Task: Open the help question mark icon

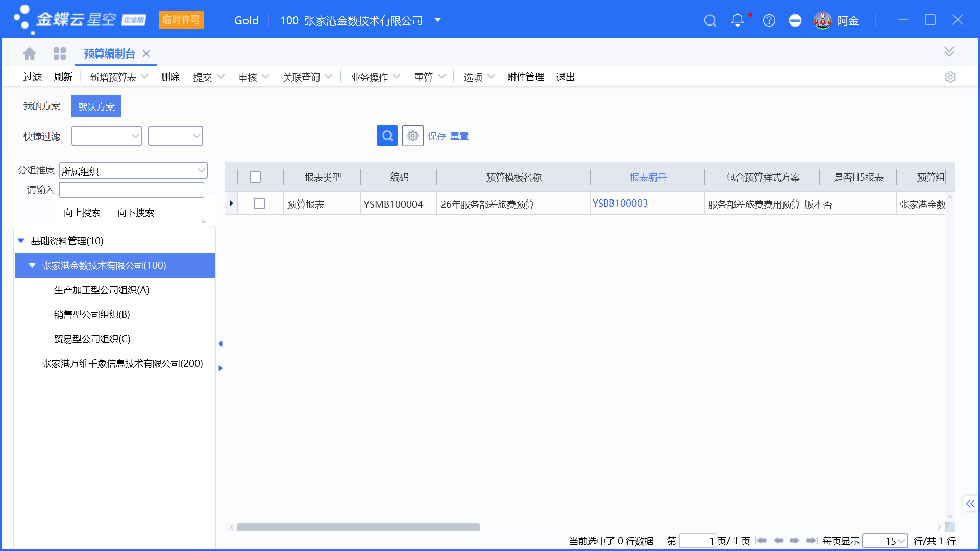Action: [769, 20]
